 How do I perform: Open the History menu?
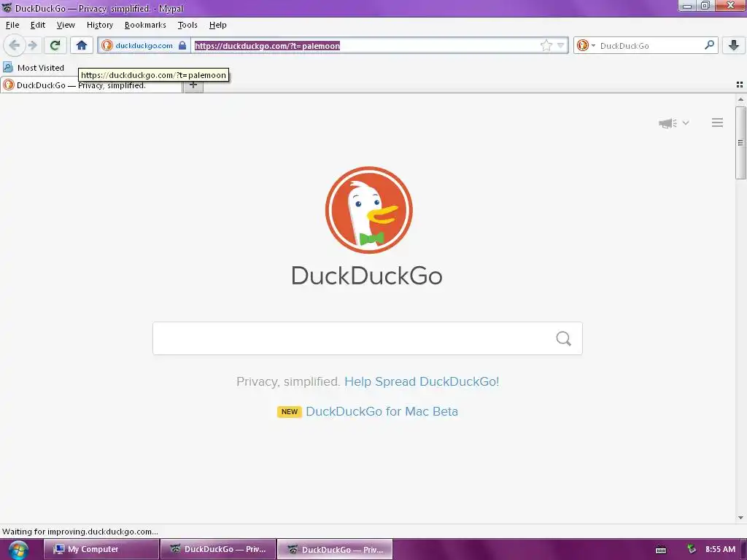click(x=99, y=25)
